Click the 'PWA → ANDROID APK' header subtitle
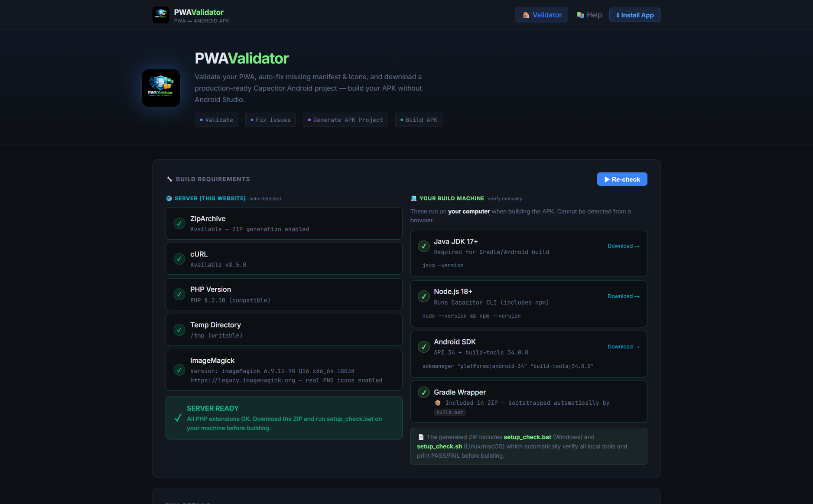Screen dimensions: 813x504 pyautogui.click(x=202, y=21)
